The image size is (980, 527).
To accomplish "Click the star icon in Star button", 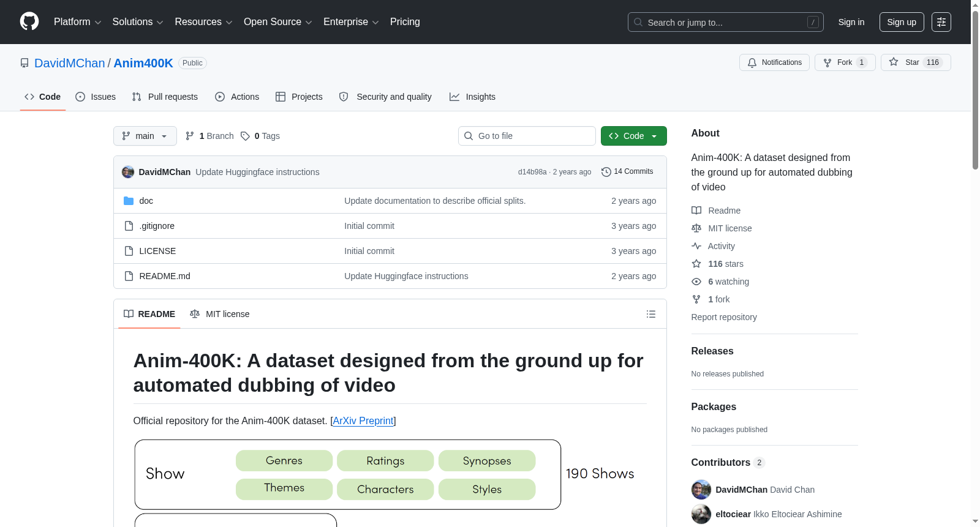I will coord(894,62).
